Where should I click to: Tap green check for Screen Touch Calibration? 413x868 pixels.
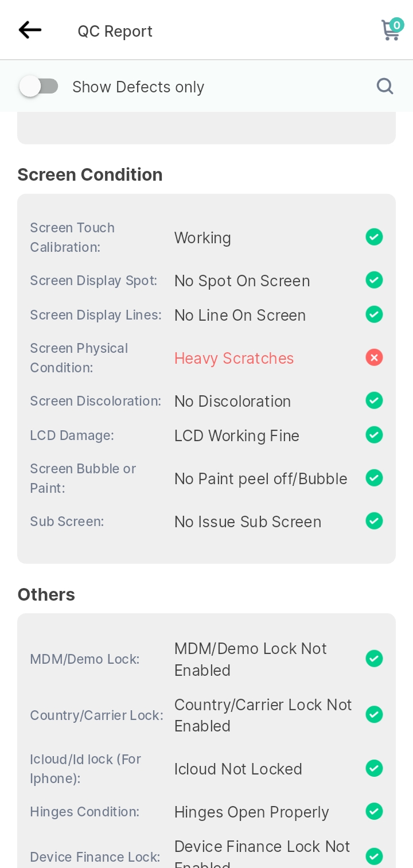point(374,237)
